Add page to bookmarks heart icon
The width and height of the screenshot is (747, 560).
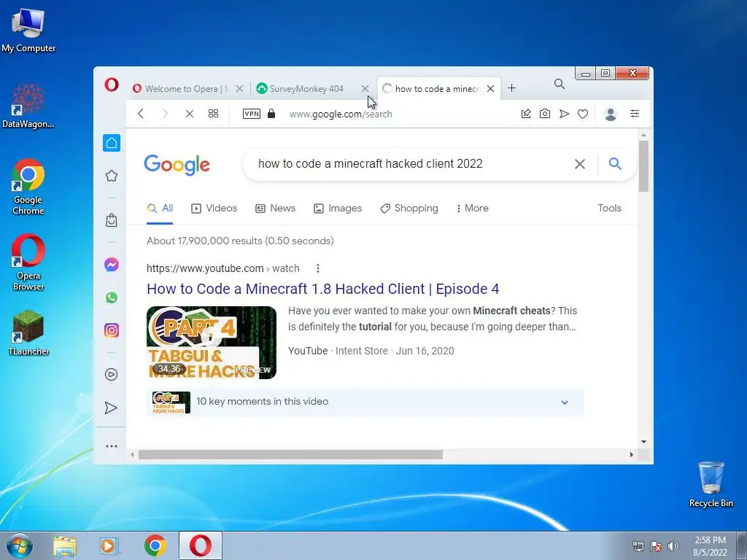click(x=583, y=114)
